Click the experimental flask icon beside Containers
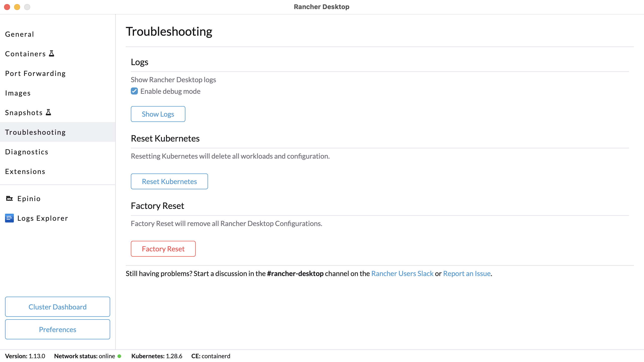The height and width of the screenshot is (362, 644). click(x=52, y=54)
